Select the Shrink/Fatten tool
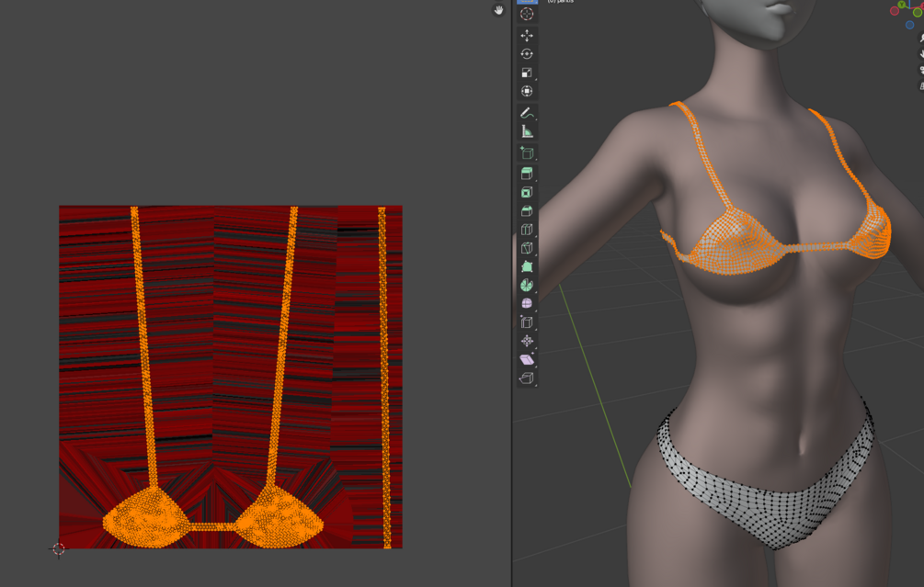Image resolution: width=924 pixels, height=587 pixels. coord(527,341)
